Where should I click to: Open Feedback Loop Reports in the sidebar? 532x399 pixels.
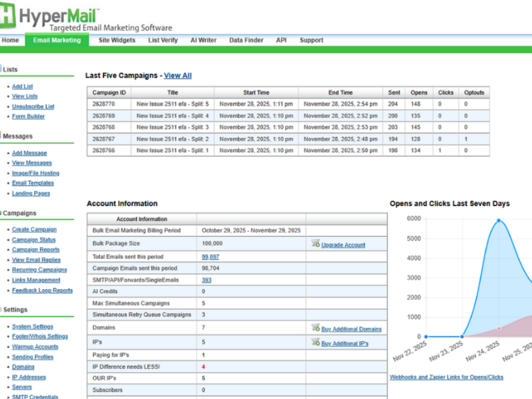42,290
